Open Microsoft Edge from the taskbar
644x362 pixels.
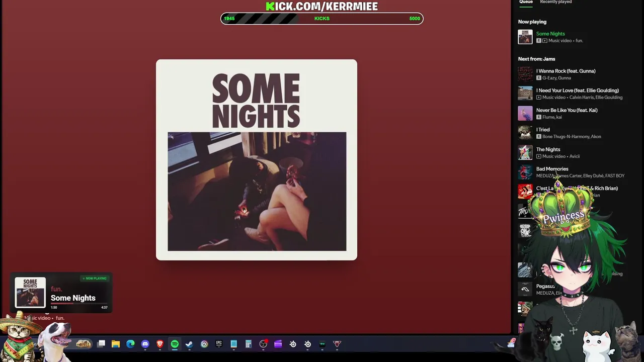(130, 344)
